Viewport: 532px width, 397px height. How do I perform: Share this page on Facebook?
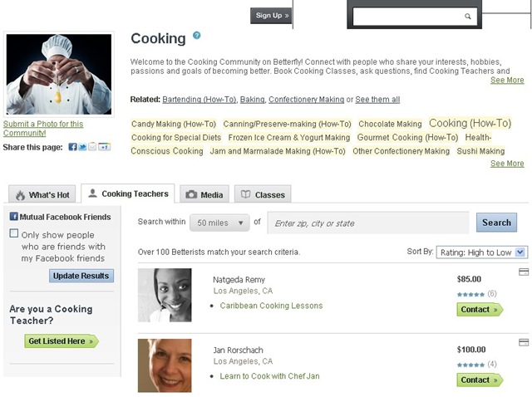72,147
